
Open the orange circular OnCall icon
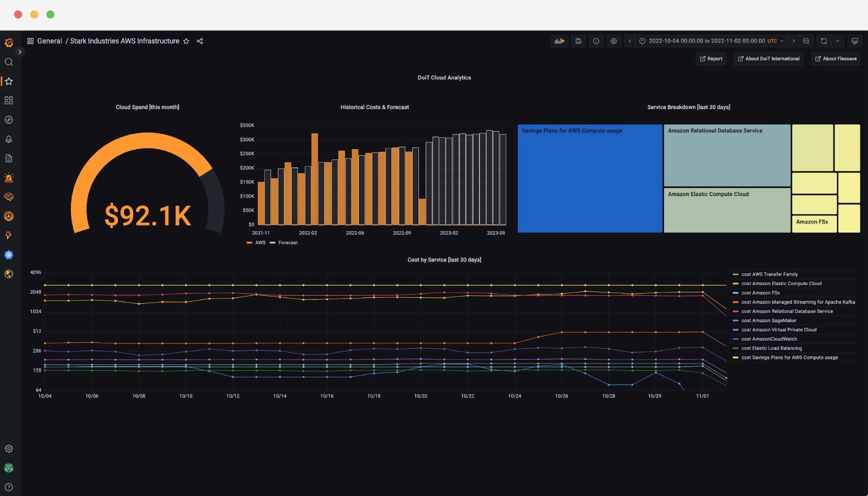9,216
